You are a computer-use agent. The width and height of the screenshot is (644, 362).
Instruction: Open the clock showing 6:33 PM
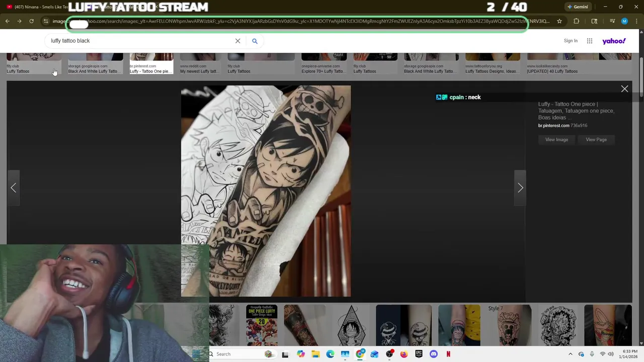coord(629,354)
